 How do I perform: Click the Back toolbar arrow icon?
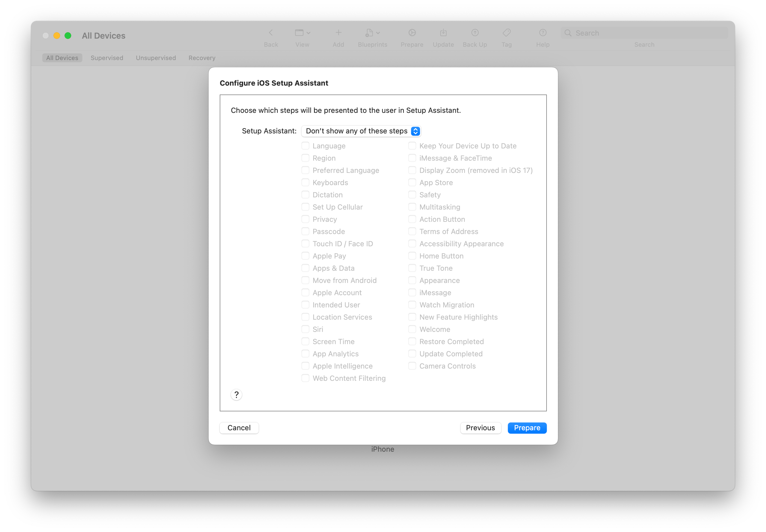[271, 33]
